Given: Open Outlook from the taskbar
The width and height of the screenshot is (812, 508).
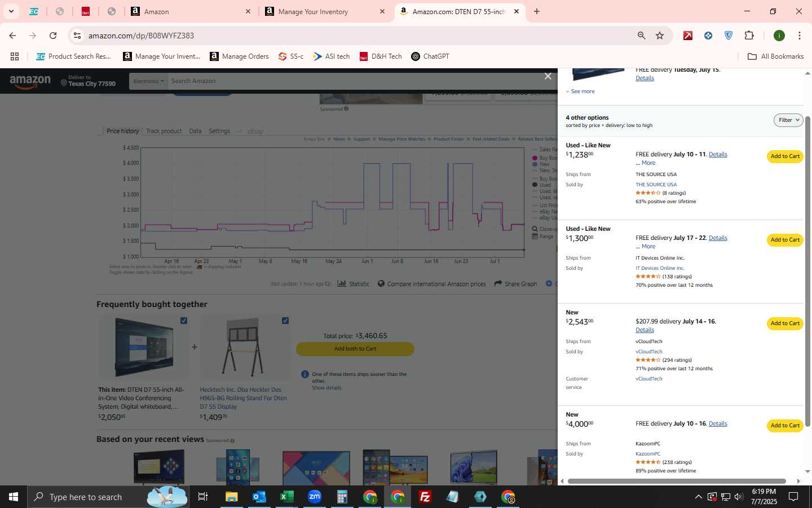Looking at the screenshot, I should click(x=259, y=497).
